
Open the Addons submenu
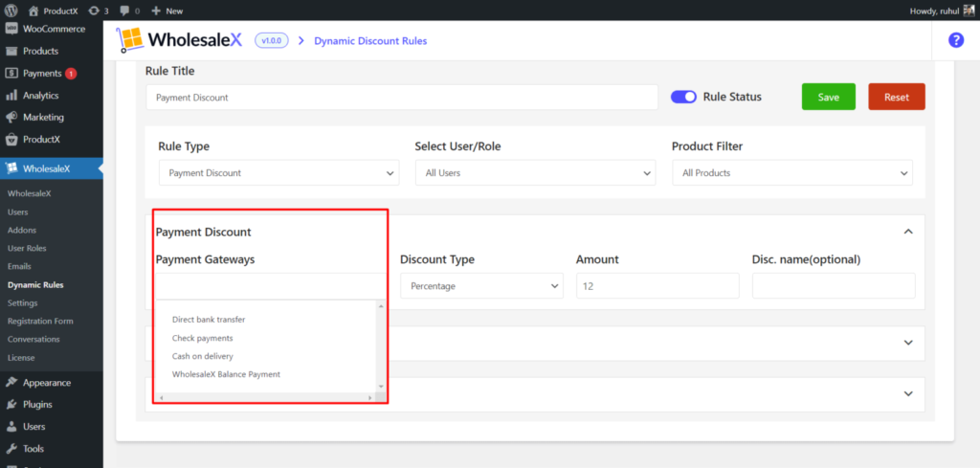[x=22, y=230]
